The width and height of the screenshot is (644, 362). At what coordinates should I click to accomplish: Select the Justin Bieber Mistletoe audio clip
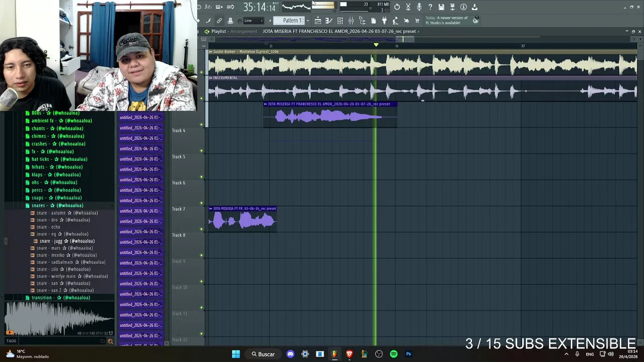point(423,62)
